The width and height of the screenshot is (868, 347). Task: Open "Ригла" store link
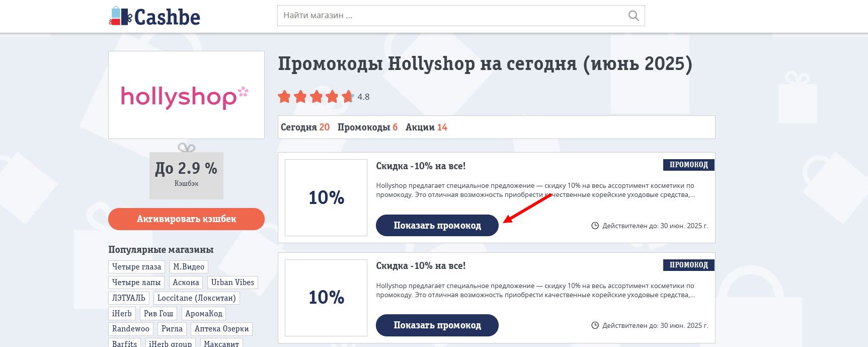click(x=172, y=329)
